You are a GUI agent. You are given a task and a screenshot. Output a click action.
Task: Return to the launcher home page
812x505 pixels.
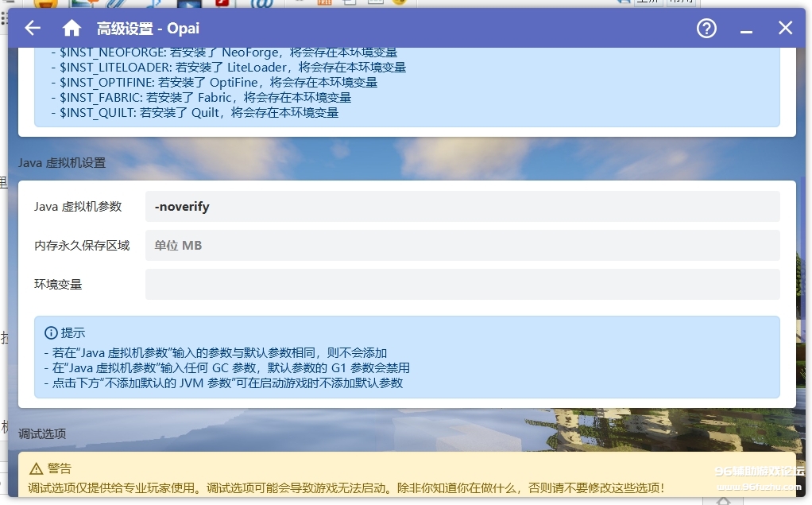[x=72, y=29]
